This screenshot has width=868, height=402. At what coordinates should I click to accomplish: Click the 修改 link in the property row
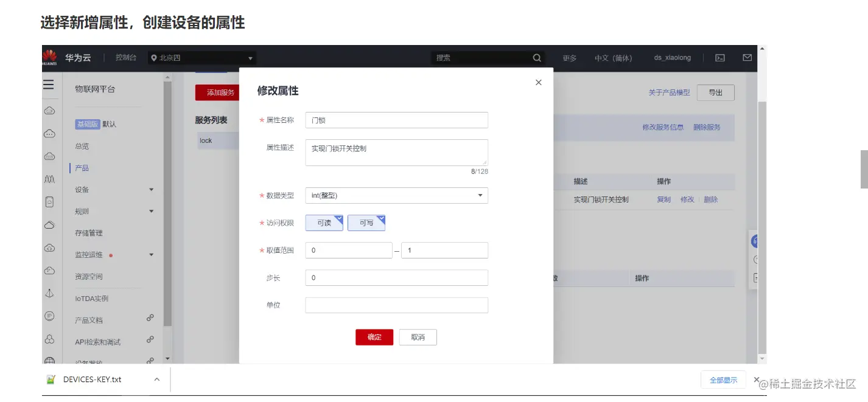point(687,199)
